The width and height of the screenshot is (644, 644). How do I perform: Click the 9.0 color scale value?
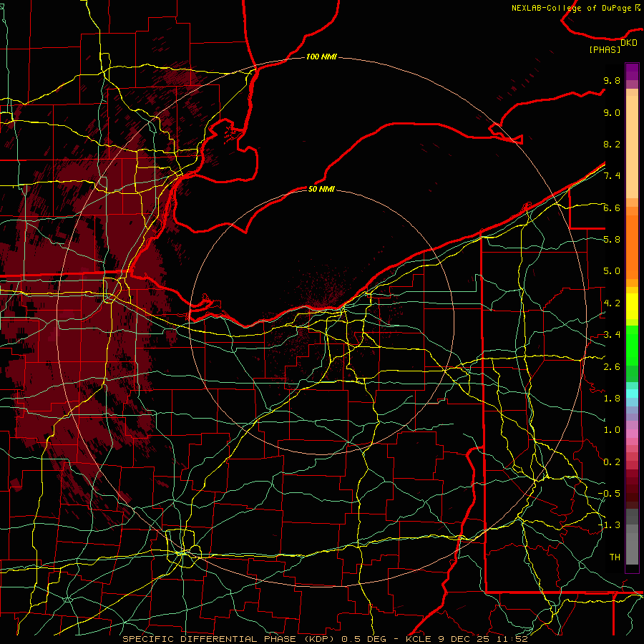(x=612, y=113)
